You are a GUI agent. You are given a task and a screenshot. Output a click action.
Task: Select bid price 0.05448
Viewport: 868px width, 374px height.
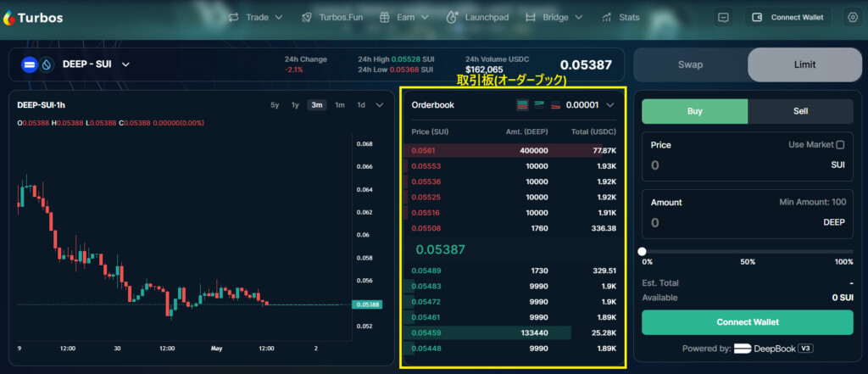pos(426,349)
